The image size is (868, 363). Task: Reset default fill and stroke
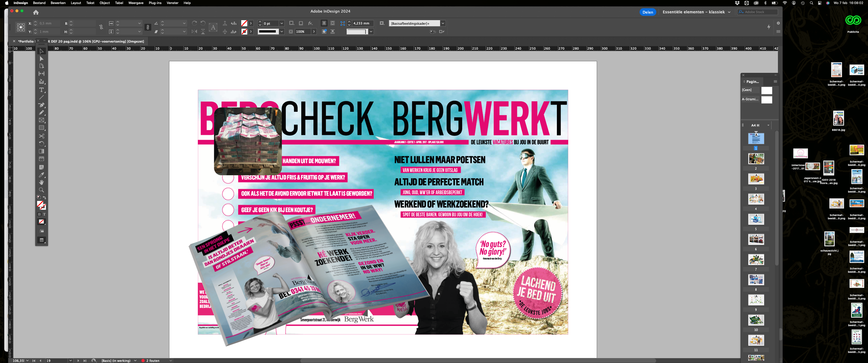[39, 197]
